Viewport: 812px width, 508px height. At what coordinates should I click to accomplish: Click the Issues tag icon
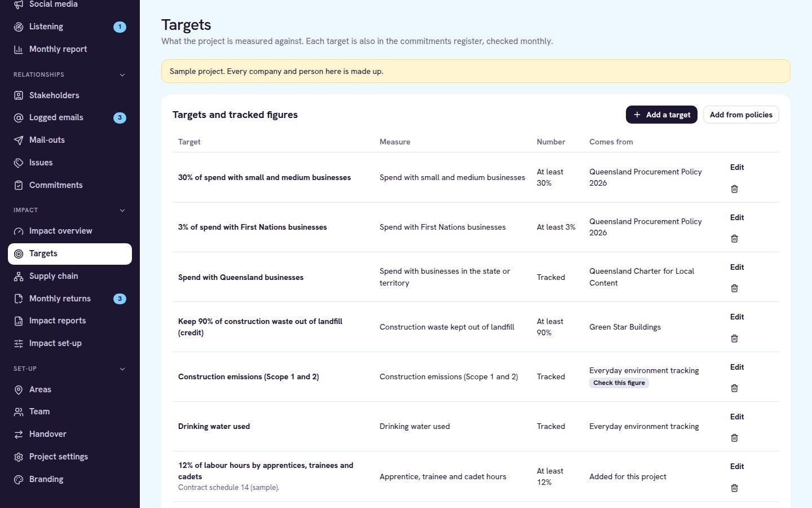point(19,163)
